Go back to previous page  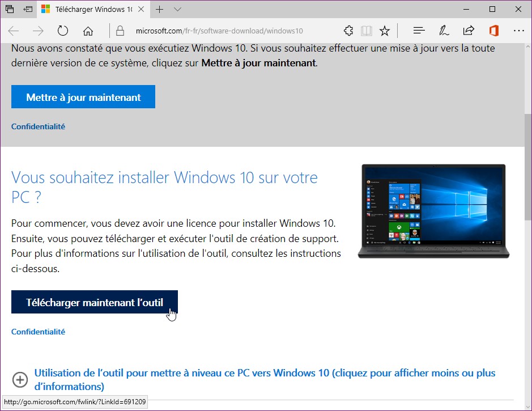[x=14, y=31]
